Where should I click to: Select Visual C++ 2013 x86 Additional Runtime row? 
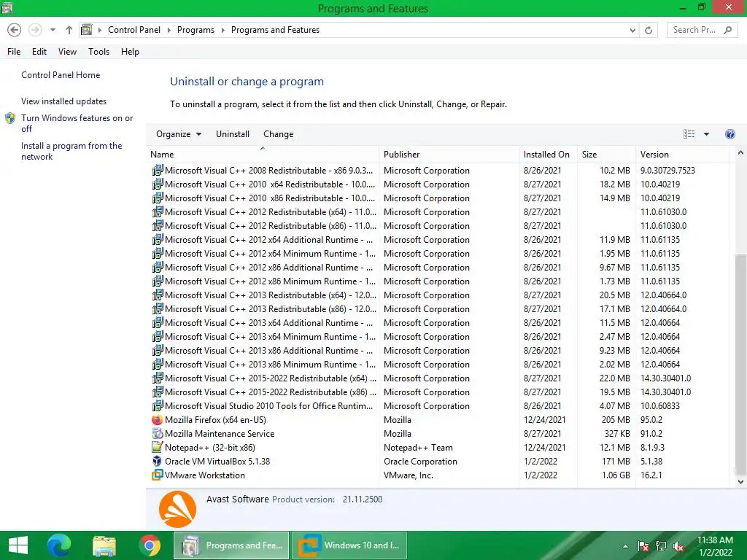pos(438,351)
